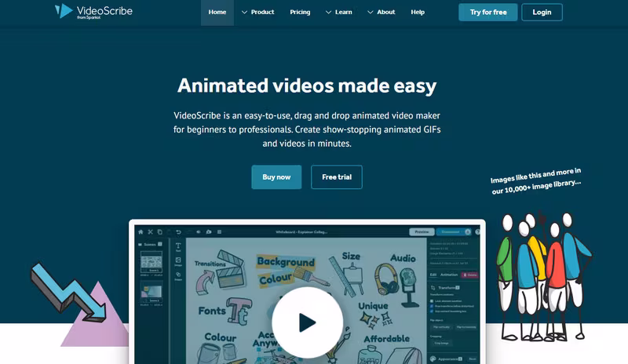Click the Buy now button
The height and width of the screenshot is (364, 628).
click(x=276, y=177)
